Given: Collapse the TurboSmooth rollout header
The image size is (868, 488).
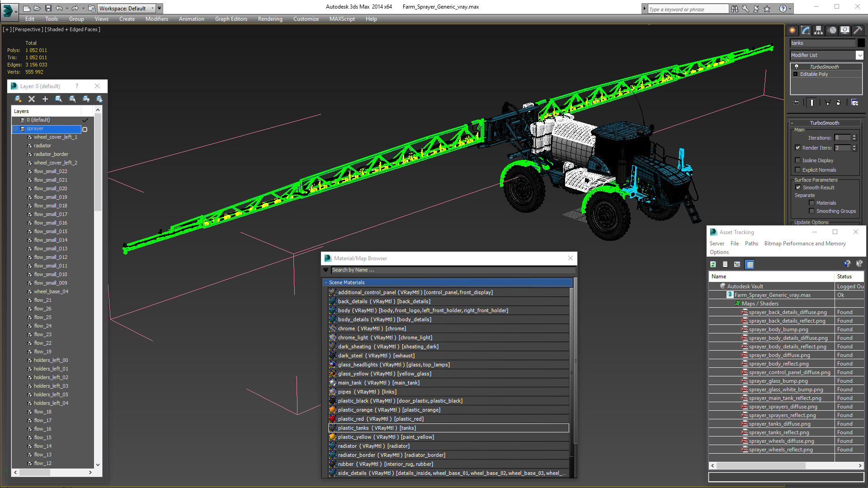Looking at the screenshot, I should pyautogui.click(x=792, y=123).
